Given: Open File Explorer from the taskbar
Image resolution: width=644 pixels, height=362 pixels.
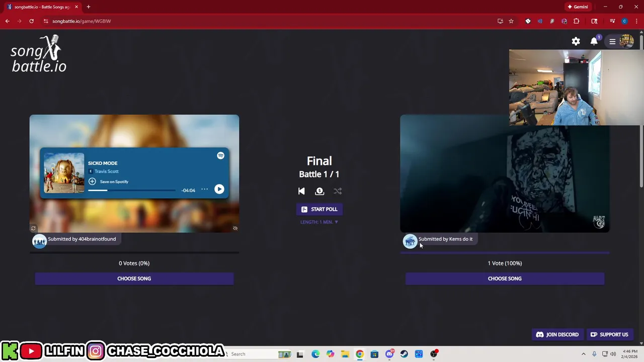Looking at the screenshot, I should point(345,354).
